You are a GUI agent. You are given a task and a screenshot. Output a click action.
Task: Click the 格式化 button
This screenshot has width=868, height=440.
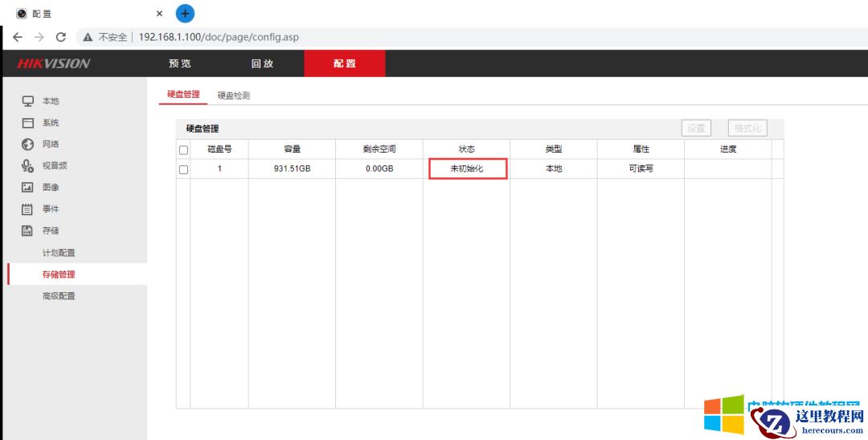[x=748, y=128]
